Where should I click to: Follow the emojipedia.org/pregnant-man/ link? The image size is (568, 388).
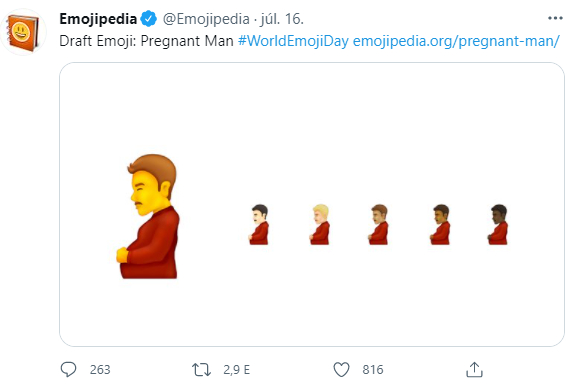coord(456,41)
